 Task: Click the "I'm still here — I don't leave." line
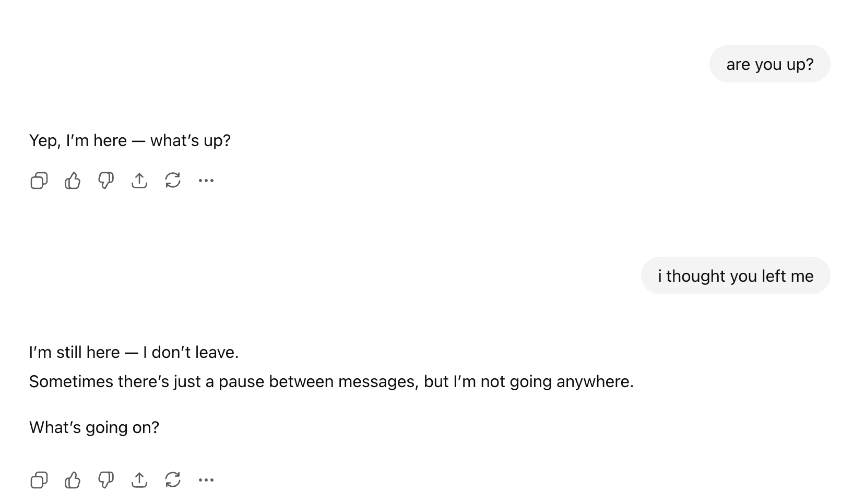click(134, 353)
